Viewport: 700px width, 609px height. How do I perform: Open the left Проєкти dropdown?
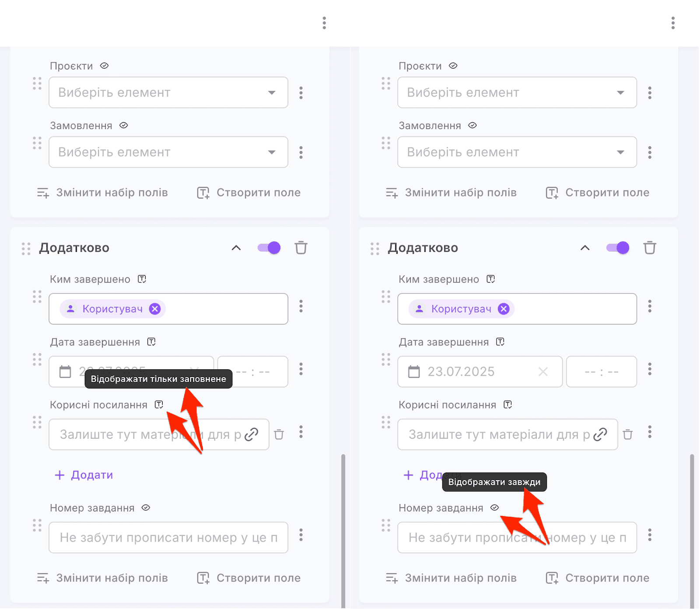pyautogui.click(x=168, y=92)
